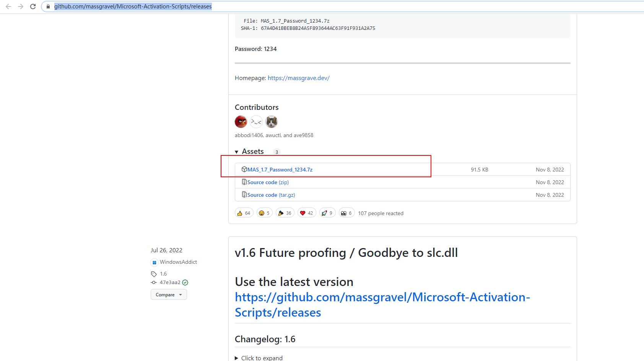Click the Assets count badge '3'
644x361 pixels.
click(277, 152)
